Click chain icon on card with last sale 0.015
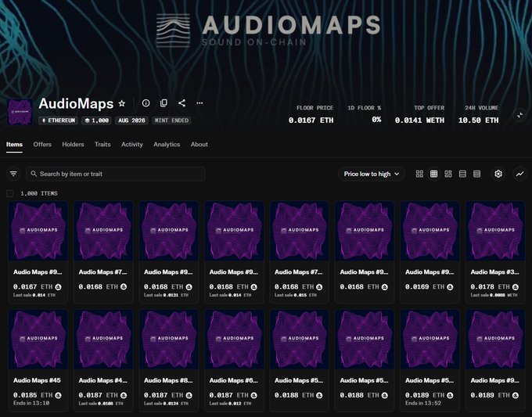The image size is (532, 417). (319, 287)
